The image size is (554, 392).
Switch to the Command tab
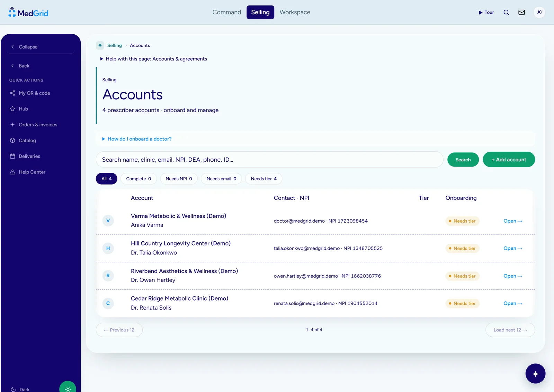tap(227, 12)
